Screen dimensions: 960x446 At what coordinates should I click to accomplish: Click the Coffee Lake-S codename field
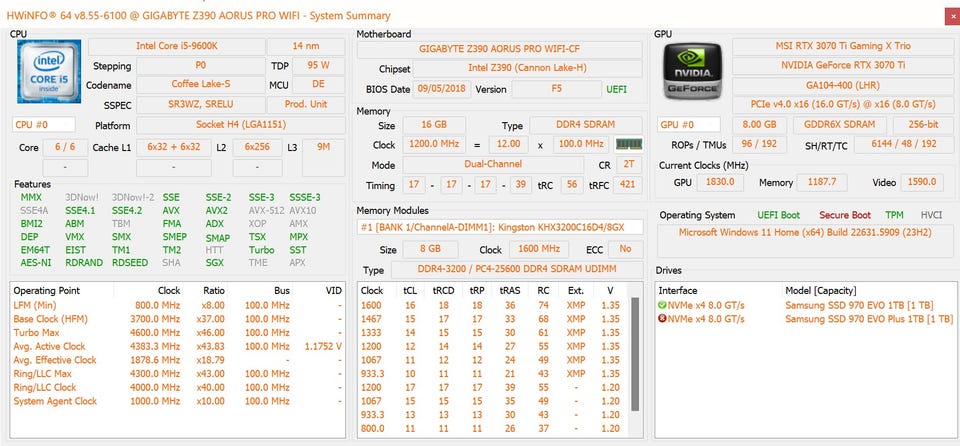pos(200,84)
